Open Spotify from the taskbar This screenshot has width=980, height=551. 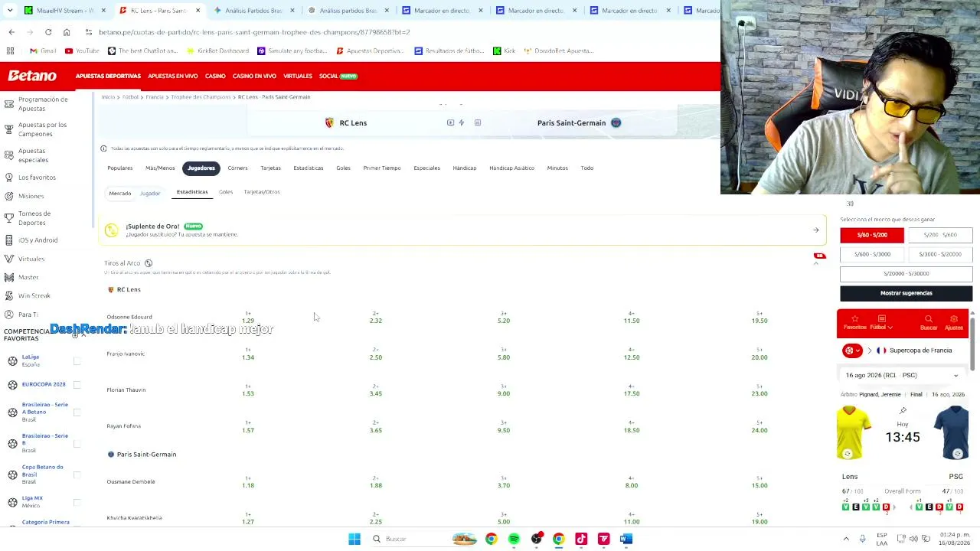(x=514, y=539)
